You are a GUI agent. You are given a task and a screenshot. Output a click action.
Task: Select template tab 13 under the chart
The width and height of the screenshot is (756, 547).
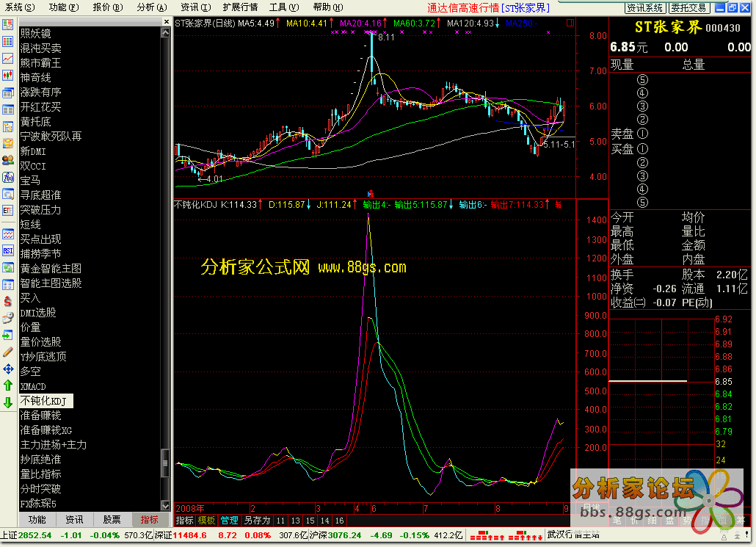[x=296, y=521]
